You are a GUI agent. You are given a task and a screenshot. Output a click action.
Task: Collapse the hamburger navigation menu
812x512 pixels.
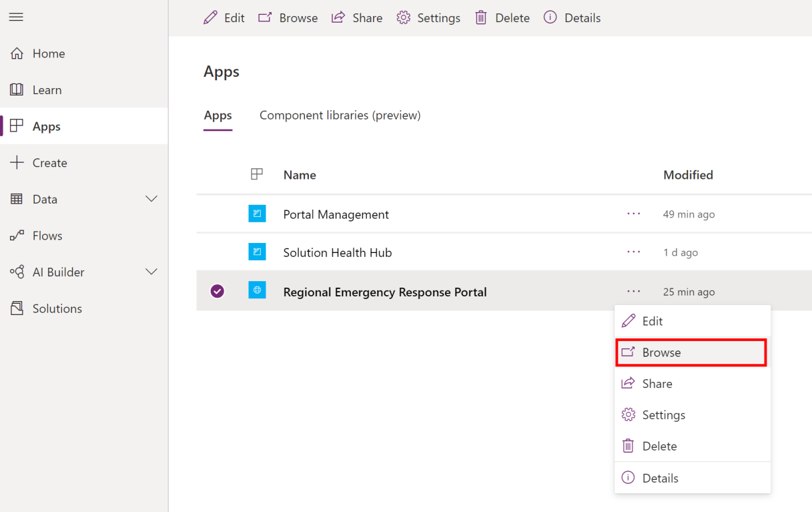tap(16, 17)
